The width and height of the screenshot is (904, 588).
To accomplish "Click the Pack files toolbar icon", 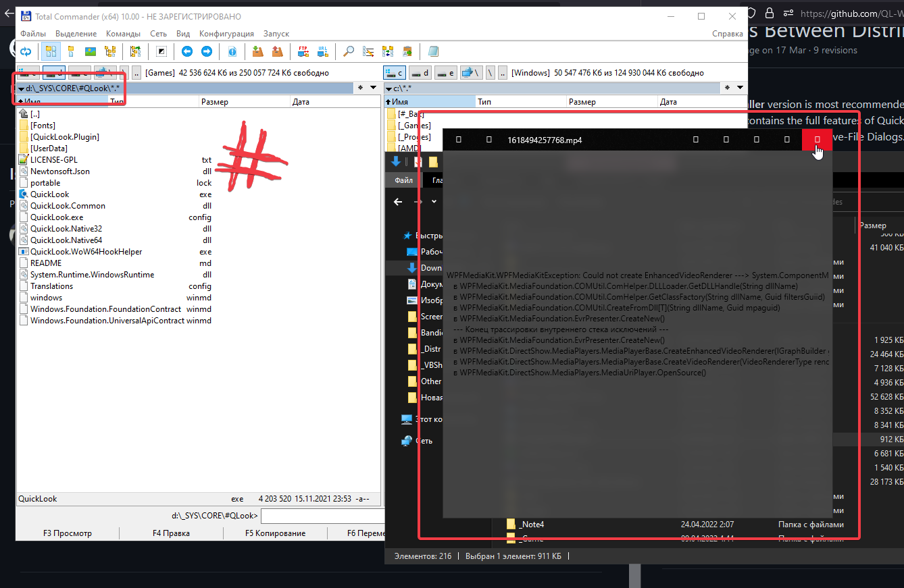I will pyautogui.click(x=257, y=51).
